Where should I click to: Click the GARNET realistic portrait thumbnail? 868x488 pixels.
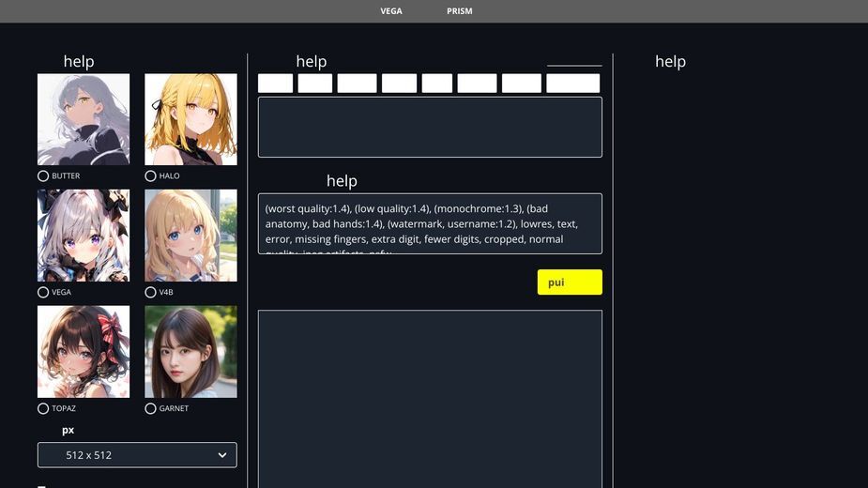(191, 352)
